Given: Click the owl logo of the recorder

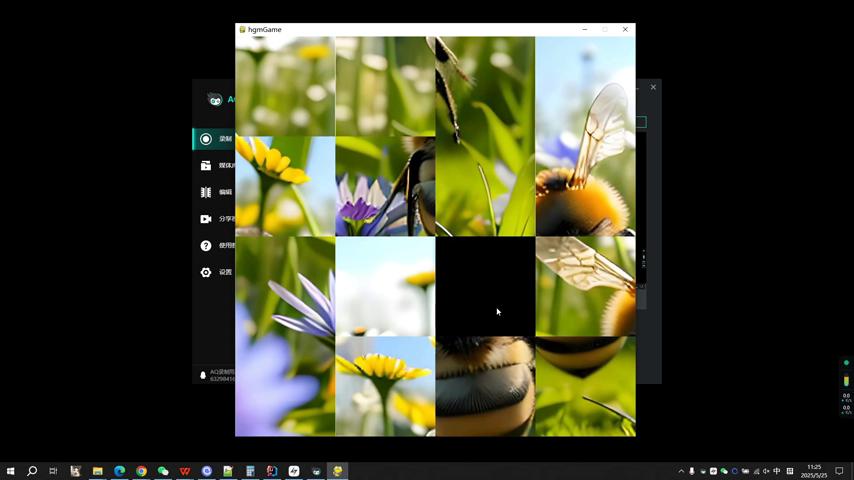Looking at the screenshot, I should pyautogui.click(x=214, y=99).
